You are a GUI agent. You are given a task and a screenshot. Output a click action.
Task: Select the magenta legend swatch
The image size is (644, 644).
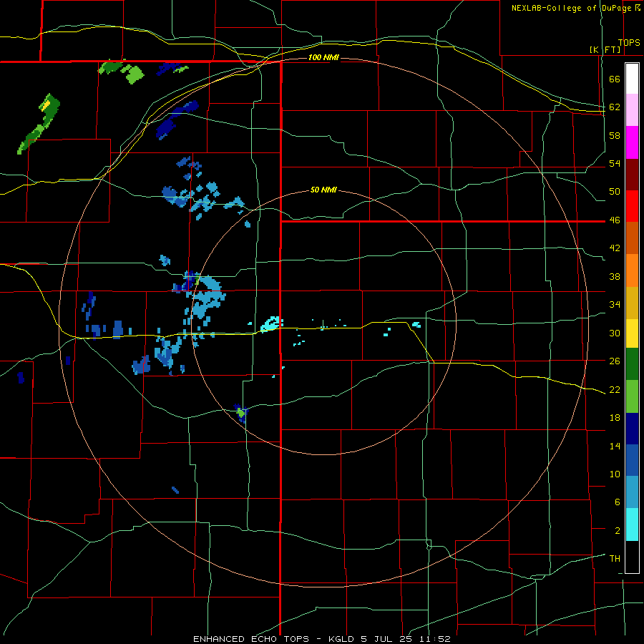click(632, 142)
